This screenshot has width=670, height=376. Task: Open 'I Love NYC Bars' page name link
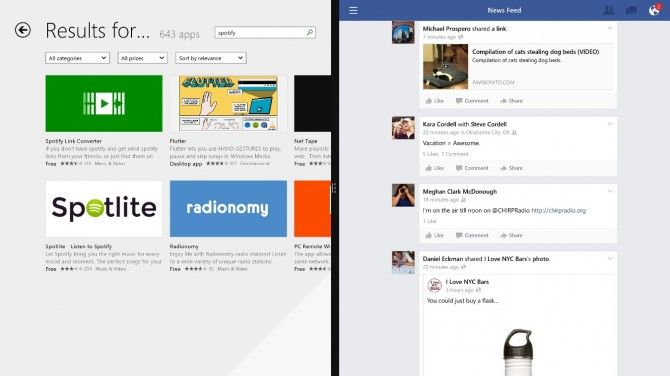[467, 282]
